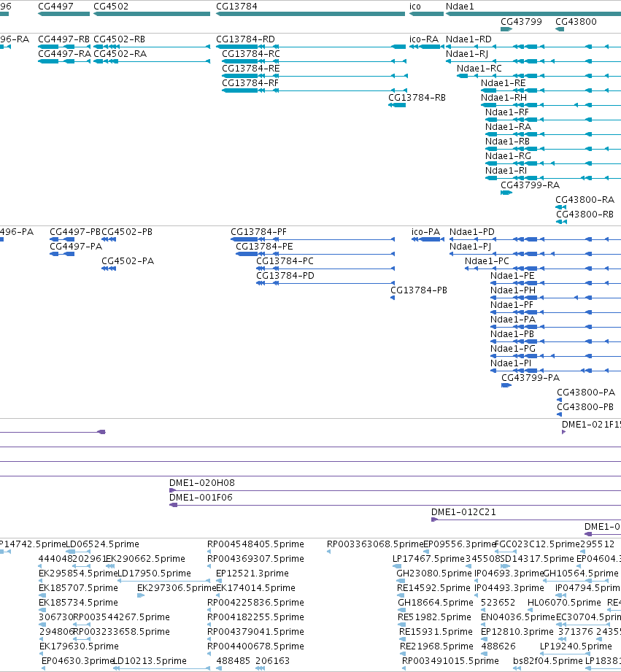
Task: Click transcript Ndae1-RJ
Action: pos(533,61)
